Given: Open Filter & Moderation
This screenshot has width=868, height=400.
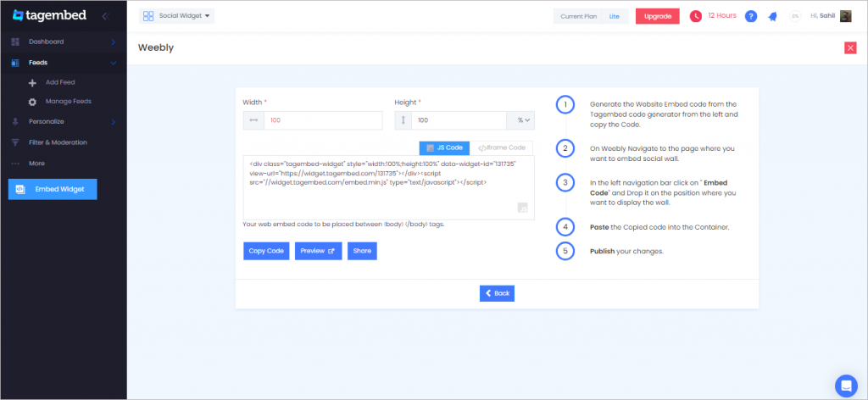Looking at the screenshot, I should [58, 142].
